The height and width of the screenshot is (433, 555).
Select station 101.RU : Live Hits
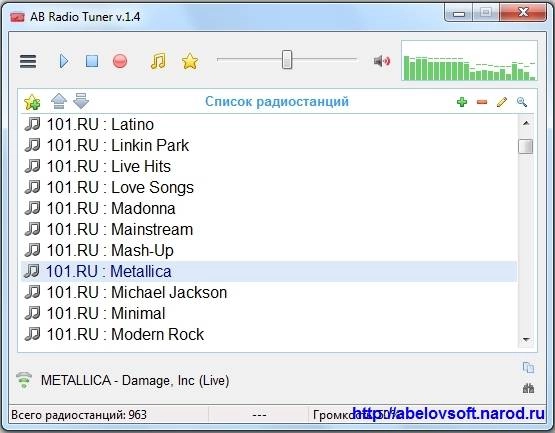pos(269,166)
